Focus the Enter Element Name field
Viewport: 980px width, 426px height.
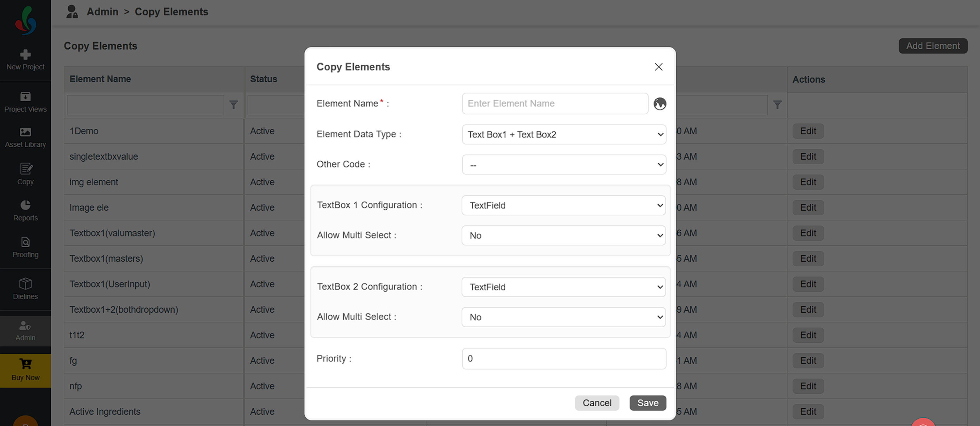click(555, 104)
